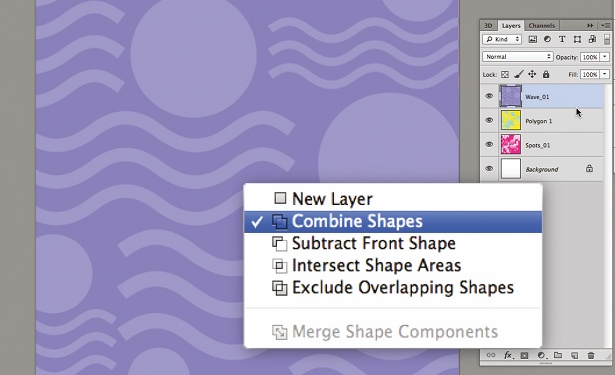Expand the Opacity slider arrow
The width and height of the screenshot is (615, 375).
604,57
